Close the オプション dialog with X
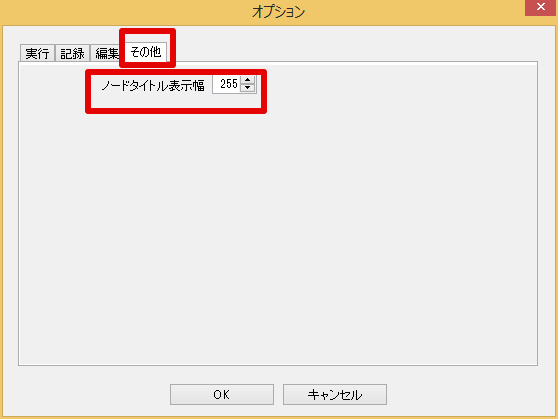Viewport: 558px width, 419px height. pos(541,7)
